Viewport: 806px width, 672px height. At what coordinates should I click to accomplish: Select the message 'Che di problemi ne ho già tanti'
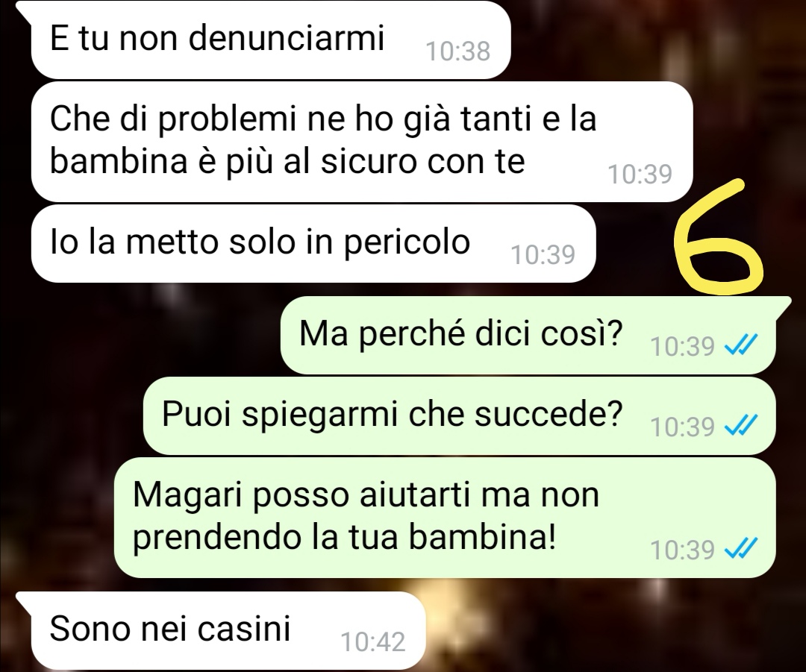coord(362,141)
